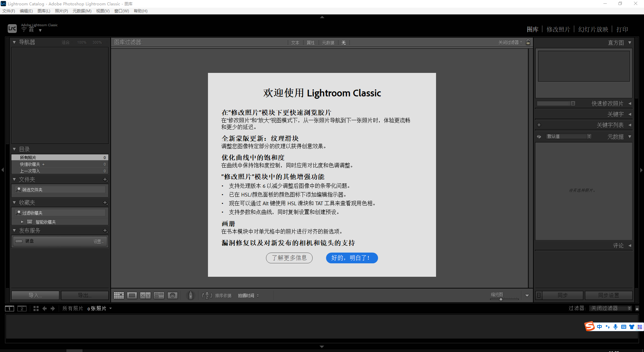
Task: Toggle metadata eye icon in 元数据 panel
Action: pos(539,137)
